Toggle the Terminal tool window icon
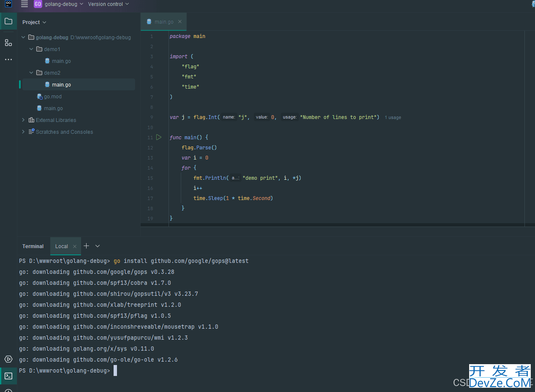The image size is (535, 392). (x=8, y=376)
